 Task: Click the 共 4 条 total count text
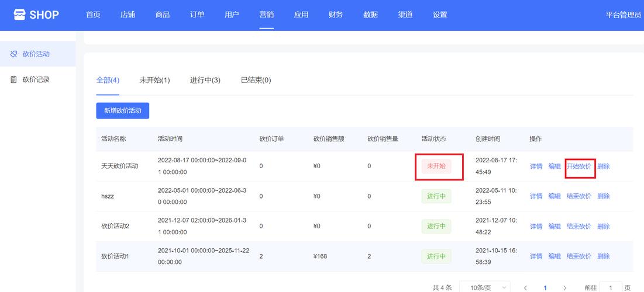442,288
